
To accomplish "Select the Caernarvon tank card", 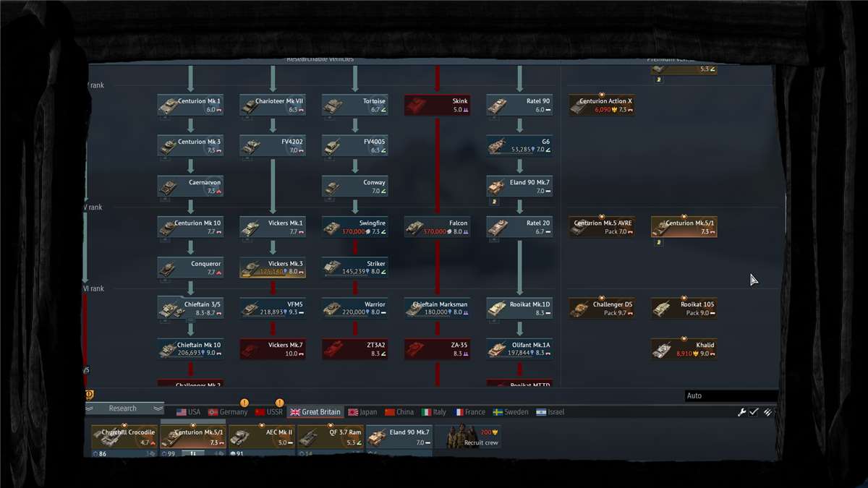I will point(190,187).
